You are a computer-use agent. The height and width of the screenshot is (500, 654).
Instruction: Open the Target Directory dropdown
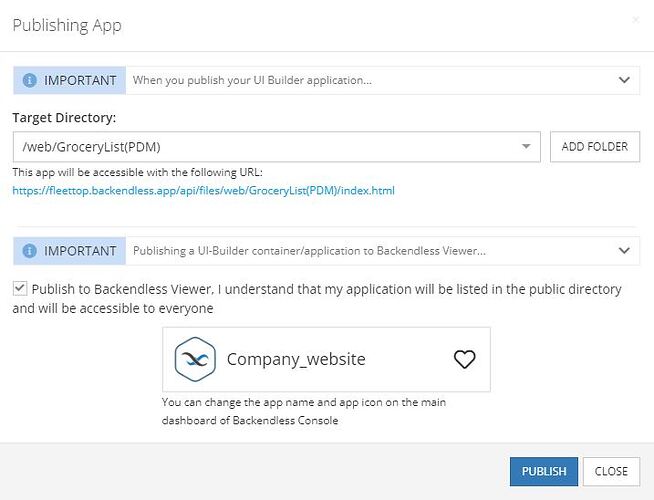[x=277, y=147]
